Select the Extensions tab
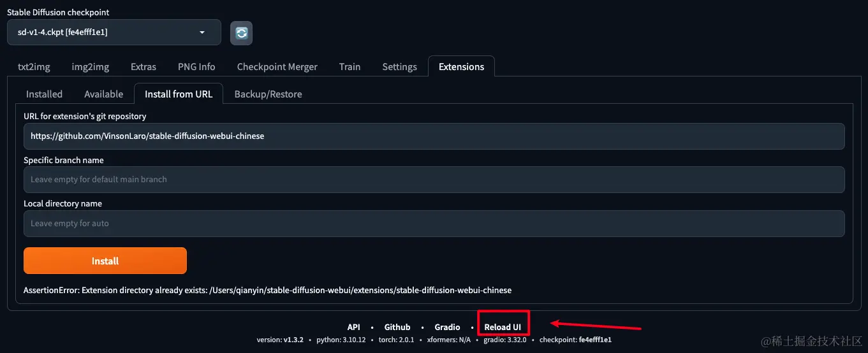868x353 pixels. click(461, 66)
